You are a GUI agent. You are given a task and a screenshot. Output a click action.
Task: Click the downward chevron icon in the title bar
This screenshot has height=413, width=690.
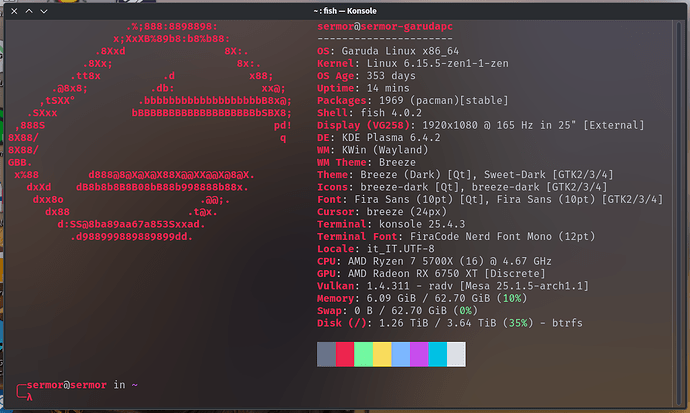coord(44,11)
